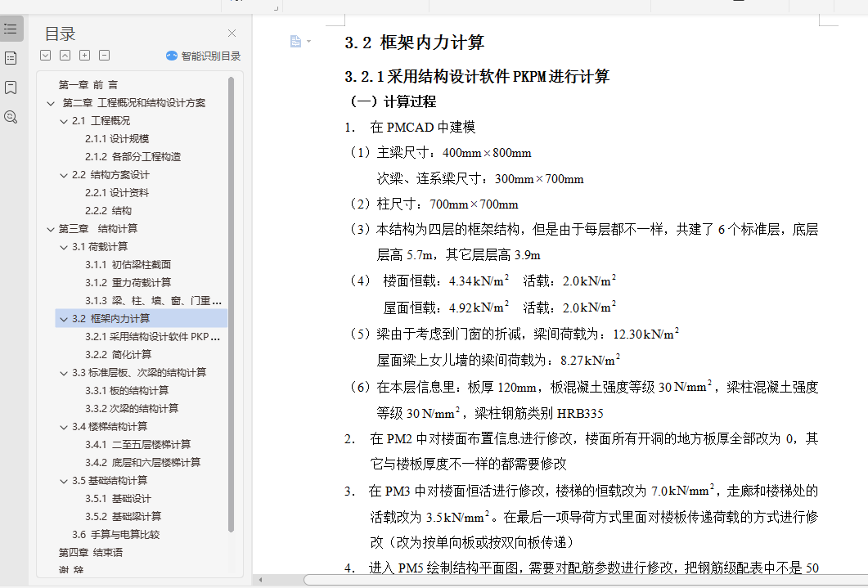Screen dimensions: 868x588
Task: Click the outline panel vertical scrollbar
Action: click(x=231, y=304)
